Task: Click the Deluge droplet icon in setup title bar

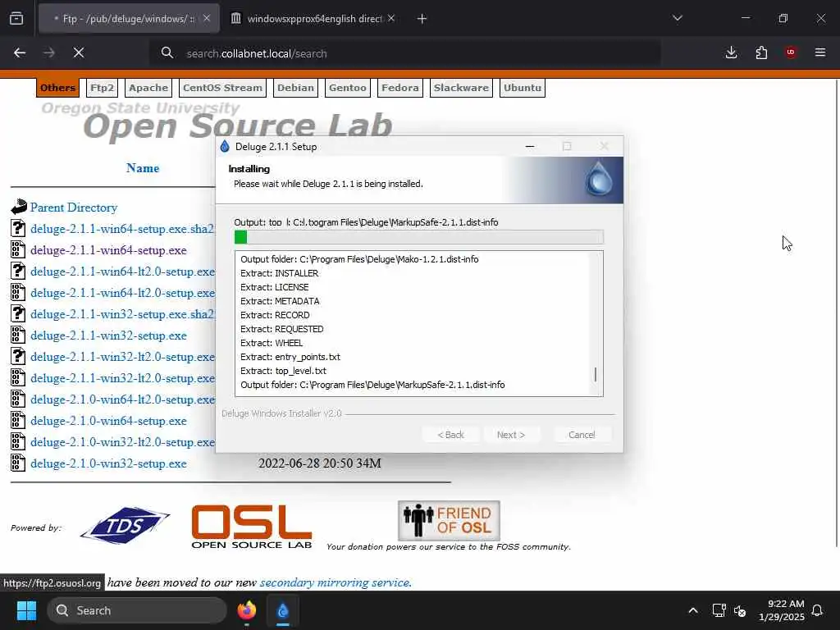Action: [x=225, y=146]
